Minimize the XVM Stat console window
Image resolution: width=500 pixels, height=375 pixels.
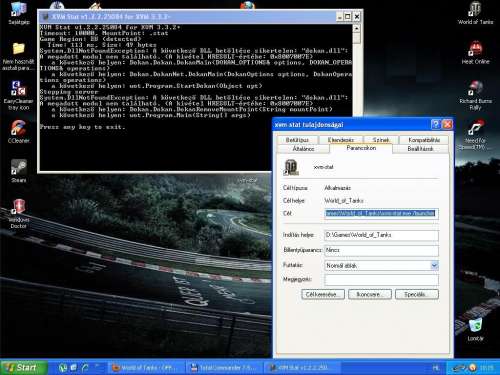[339, 17]
